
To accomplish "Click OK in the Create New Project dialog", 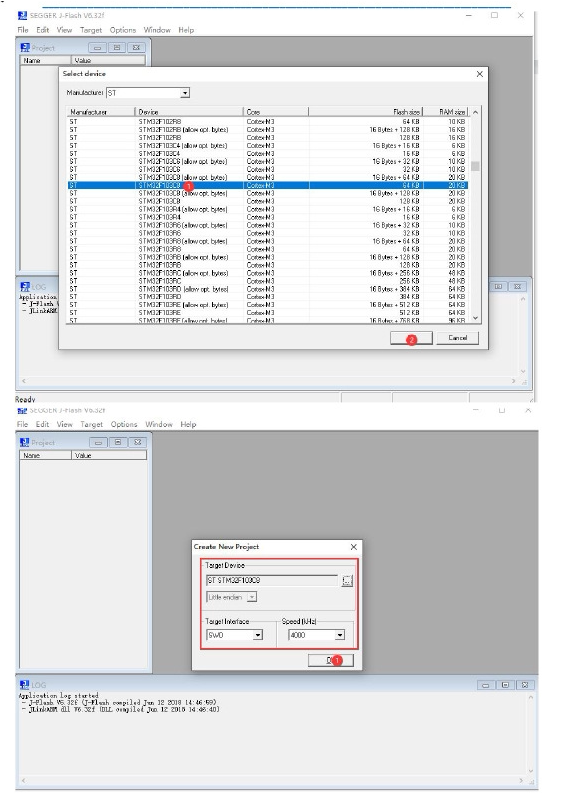I will click(x=330, y=660).
